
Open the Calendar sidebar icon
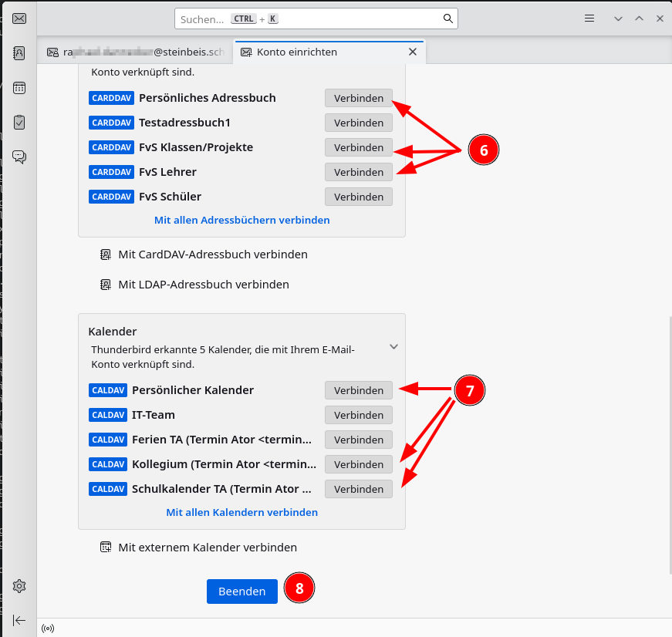19,88
